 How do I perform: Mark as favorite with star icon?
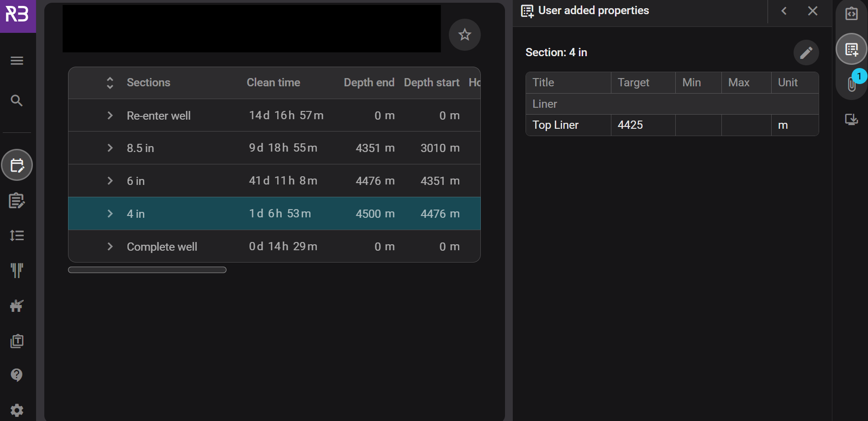tap(464, 35)
